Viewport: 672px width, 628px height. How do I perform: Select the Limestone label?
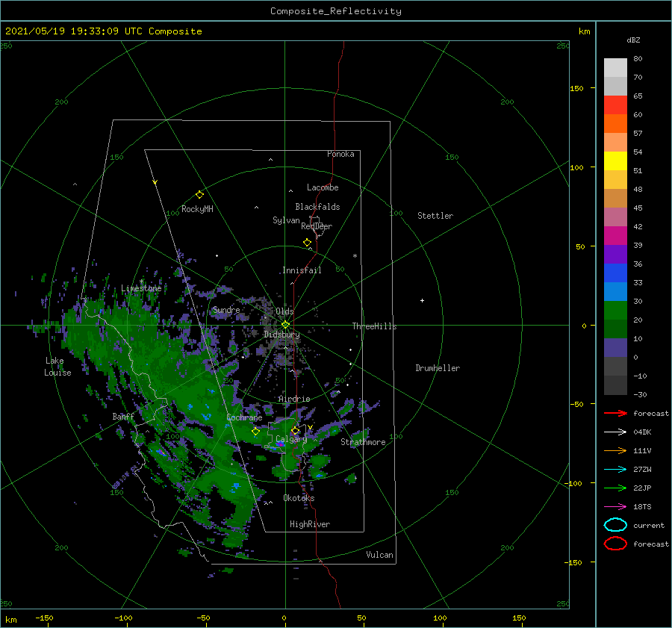pyautogui.click(x=141, y=288)
